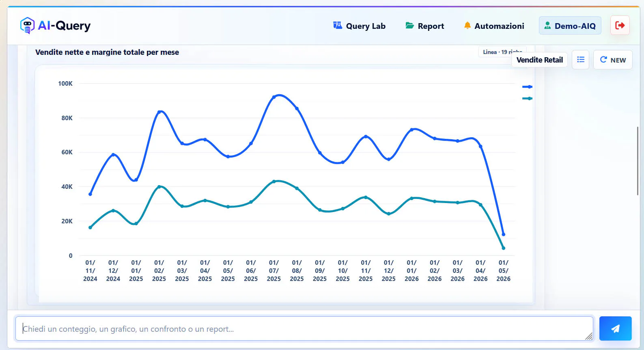Click the chart title Vendite nette e margine

tap(107, 52)
